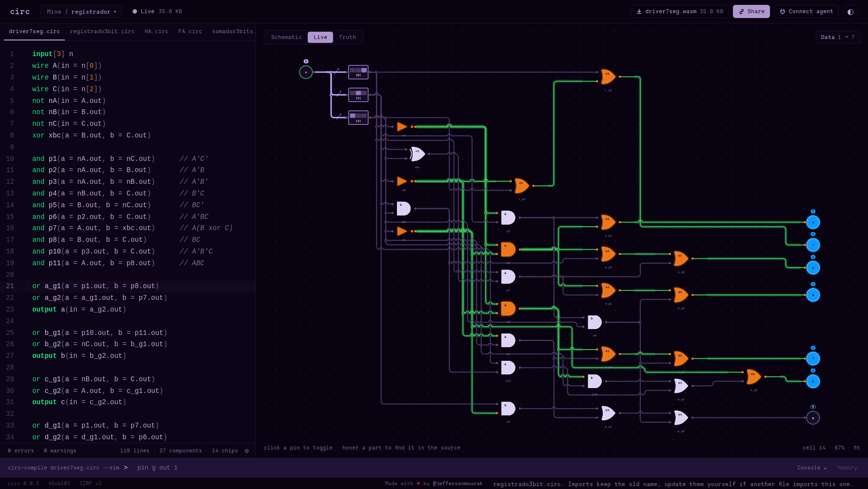Select the p2 AND gate

tap(508, 217)
